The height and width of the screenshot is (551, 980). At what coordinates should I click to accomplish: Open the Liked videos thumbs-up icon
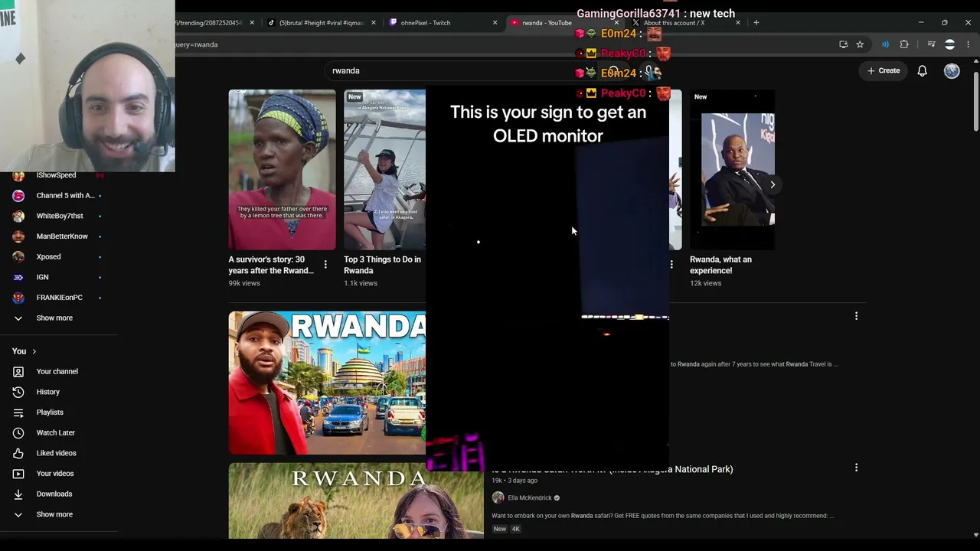point(18,453)
